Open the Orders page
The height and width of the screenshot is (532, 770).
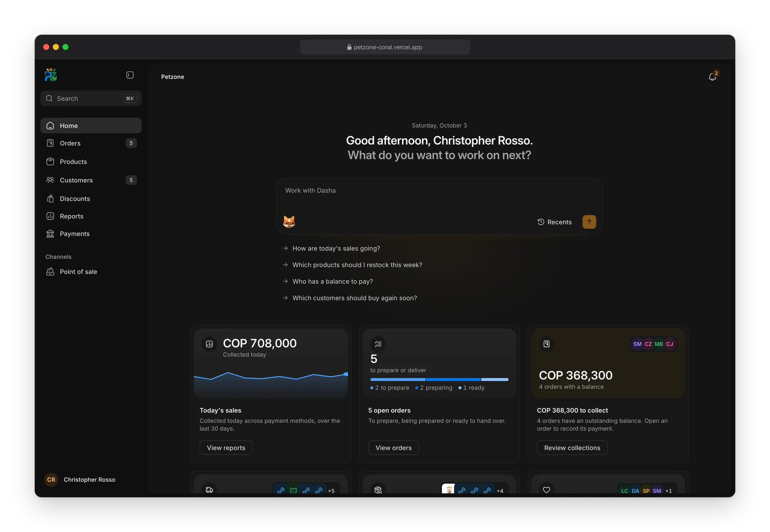(x=91, y=143)
